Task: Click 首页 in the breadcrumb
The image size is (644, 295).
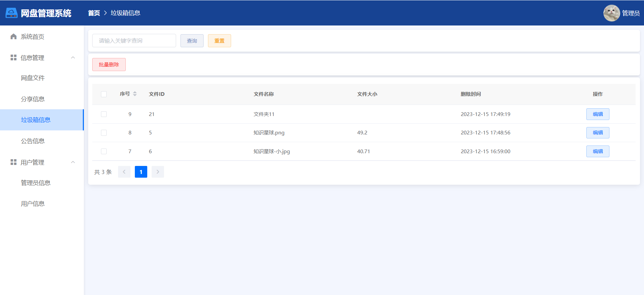Action: pos(94,13)
